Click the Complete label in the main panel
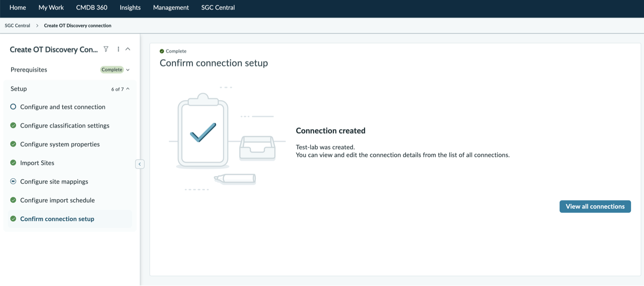Viewport: 644px width, 286px height. coord(176,51)
